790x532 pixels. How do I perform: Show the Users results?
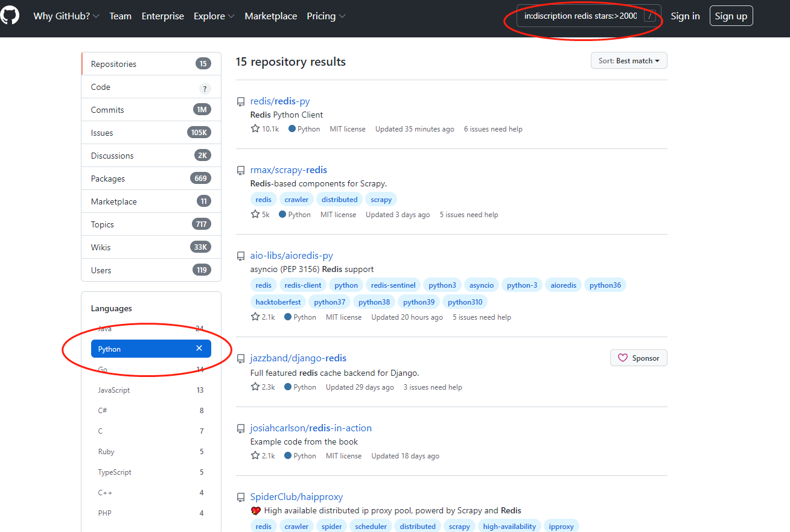point(151,270)
